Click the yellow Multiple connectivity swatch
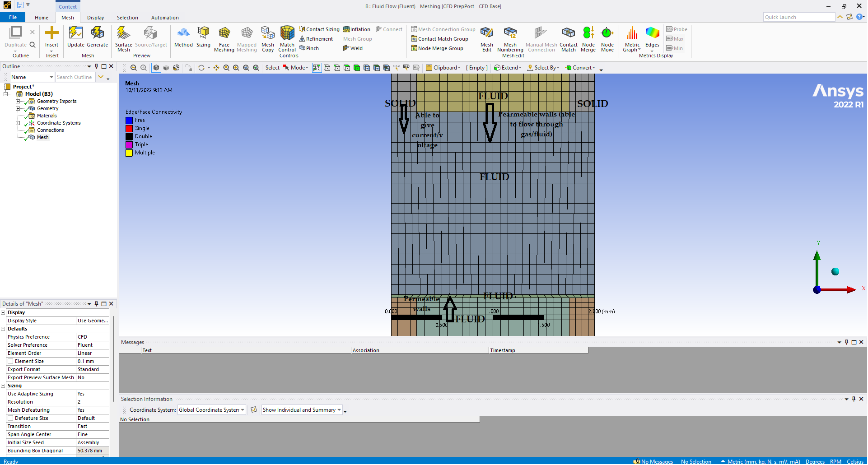This screenshot has width=868, height=465. (x=129, y=153)
